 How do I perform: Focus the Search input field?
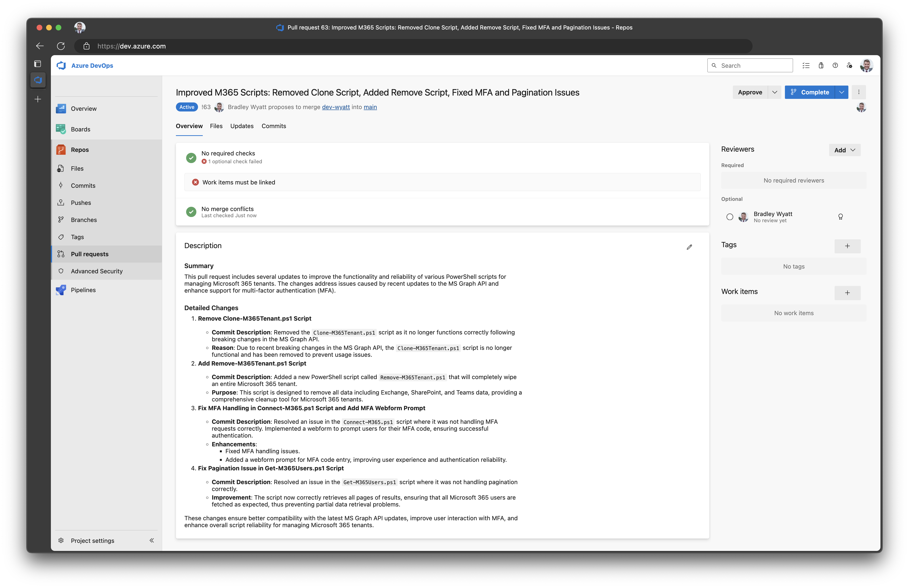click(x=750, y=65)
